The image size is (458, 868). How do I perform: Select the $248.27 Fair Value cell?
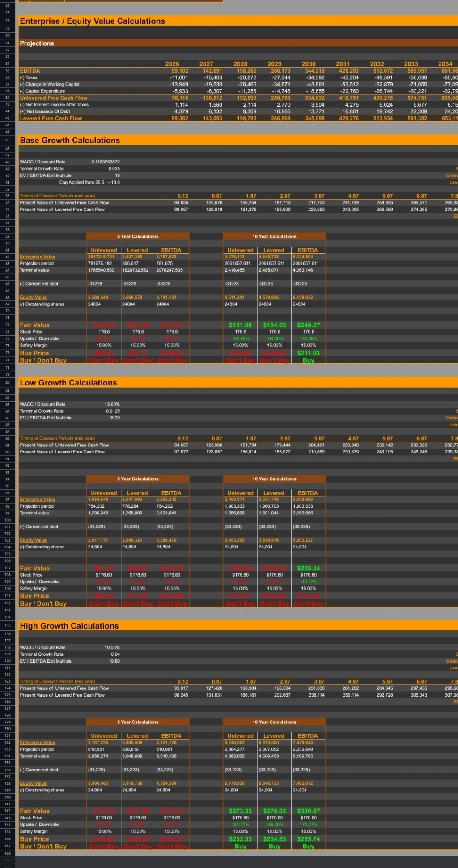point(309,325)
